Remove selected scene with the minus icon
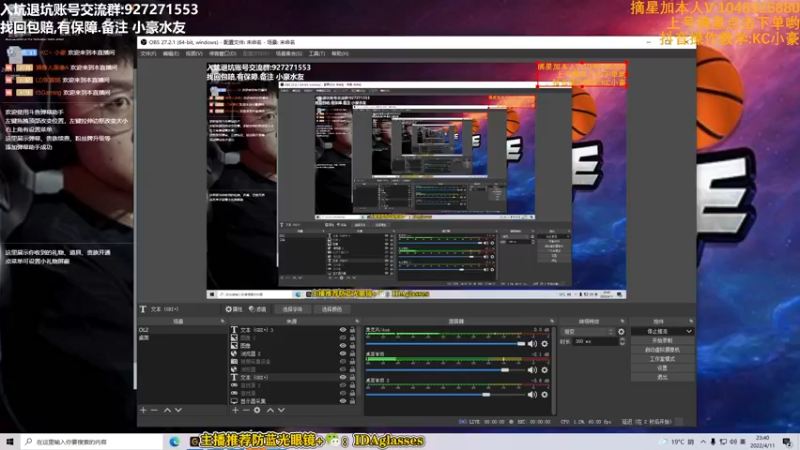This screenshot has width=800, height=450. pyautogui.click(x=154, y=410)
